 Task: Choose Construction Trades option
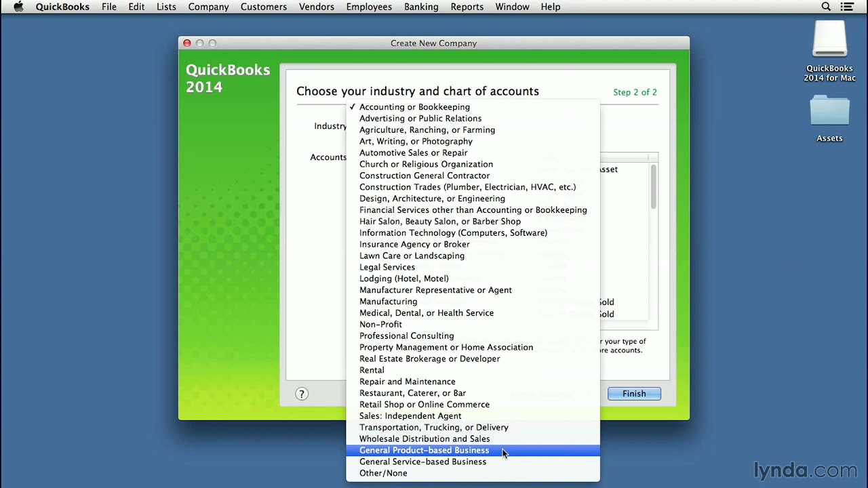(x=473, y=187)
